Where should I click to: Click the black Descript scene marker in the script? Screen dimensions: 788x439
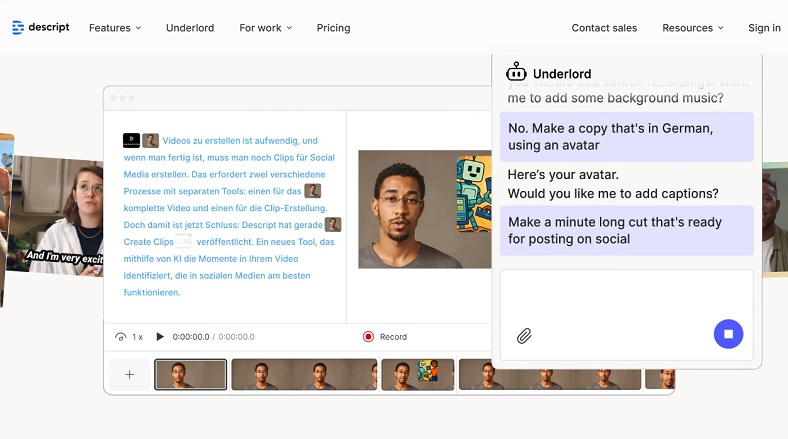[x=131, y=141]
